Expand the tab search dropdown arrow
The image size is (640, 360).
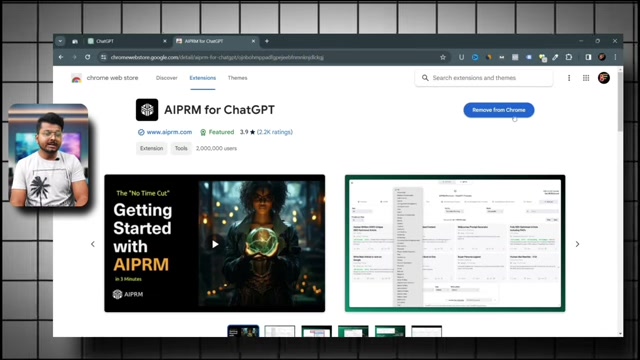(60, 41)
